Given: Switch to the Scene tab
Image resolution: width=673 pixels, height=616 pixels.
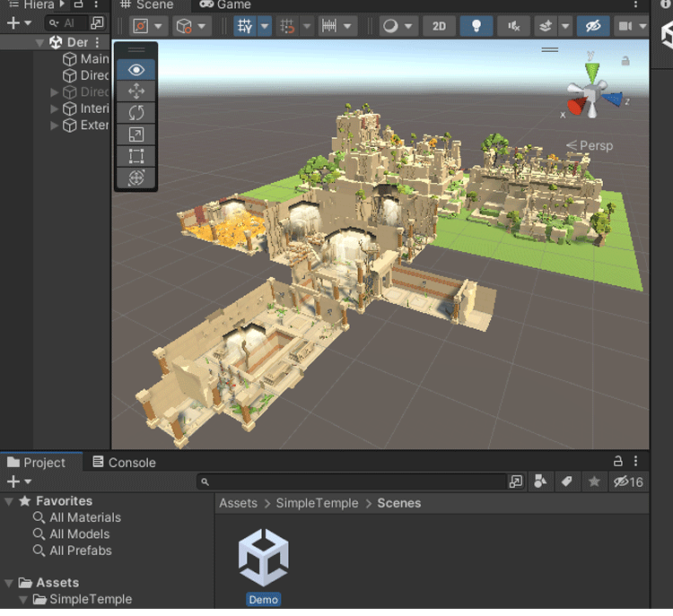Looking at the screenshot, I should pyautogui.click(x=147, y=4).
